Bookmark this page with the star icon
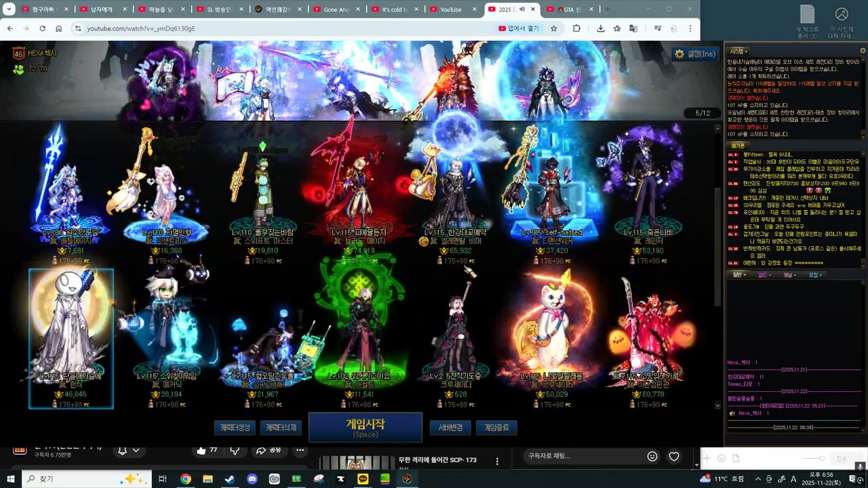This screenshot has width=868, height=488. click(x=554, y=28)
